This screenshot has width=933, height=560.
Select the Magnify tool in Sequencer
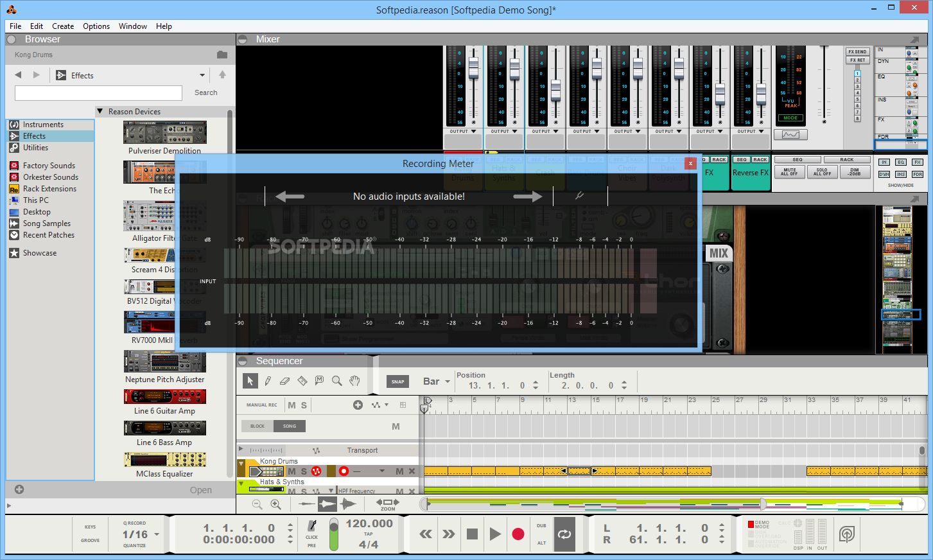coord(336,381)
